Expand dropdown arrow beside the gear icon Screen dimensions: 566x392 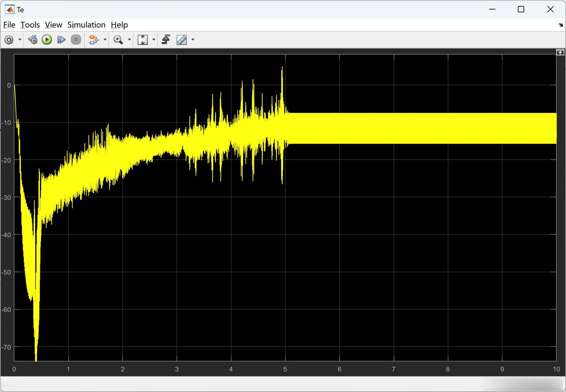tap(20, 40)
